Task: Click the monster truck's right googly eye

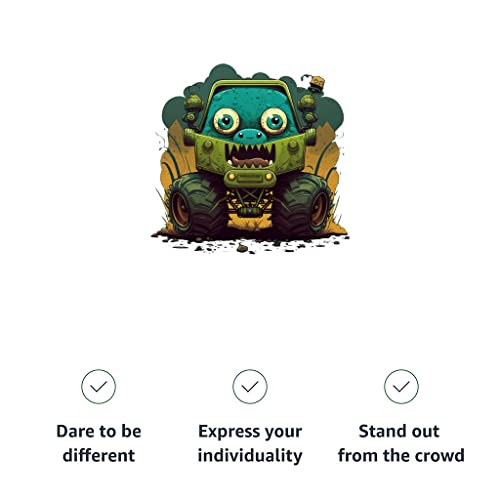Action: [274, 121]
